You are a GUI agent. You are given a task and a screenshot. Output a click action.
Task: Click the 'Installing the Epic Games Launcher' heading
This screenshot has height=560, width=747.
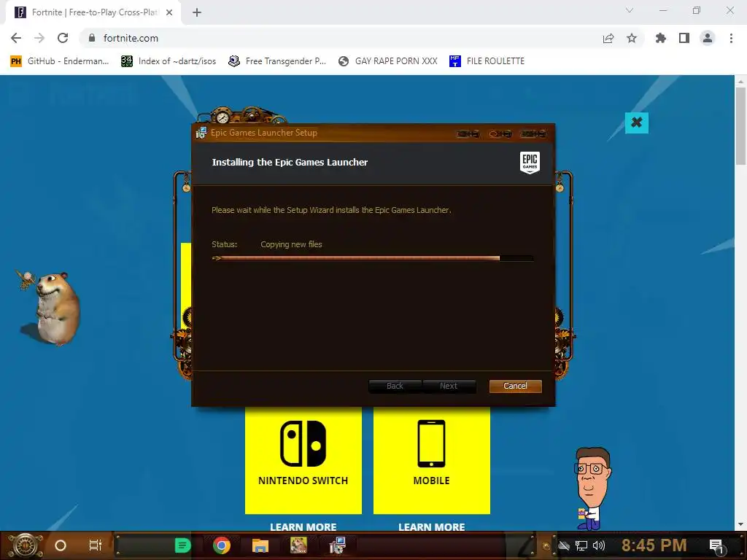[290, 163]
